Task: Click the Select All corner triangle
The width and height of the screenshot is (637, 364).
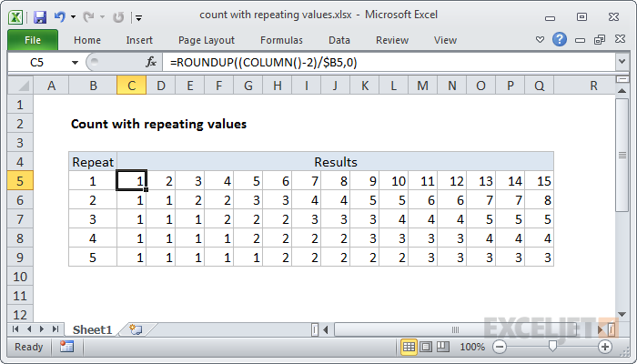Action: tap(20, 86)
